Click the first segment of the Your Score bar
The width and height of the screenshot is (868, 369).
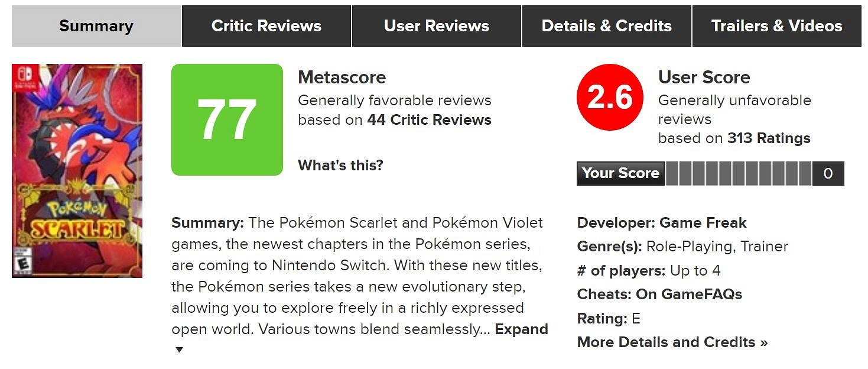672,173
